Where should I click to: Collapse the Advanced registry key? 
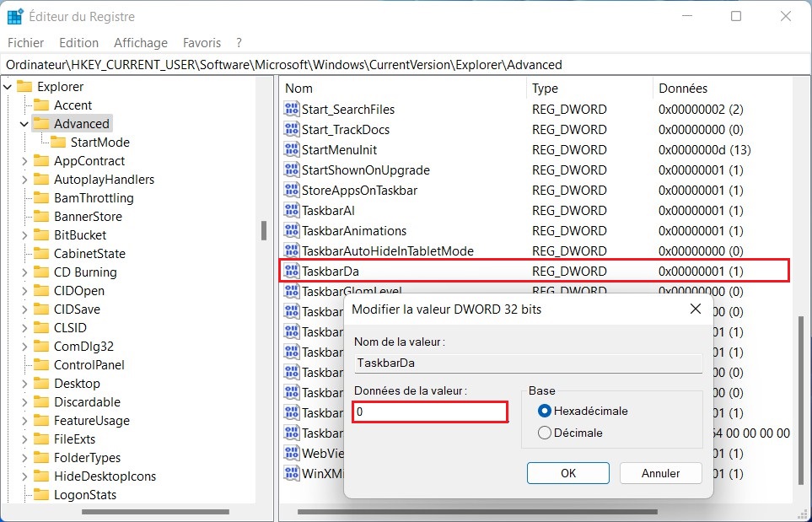point(24,124)
